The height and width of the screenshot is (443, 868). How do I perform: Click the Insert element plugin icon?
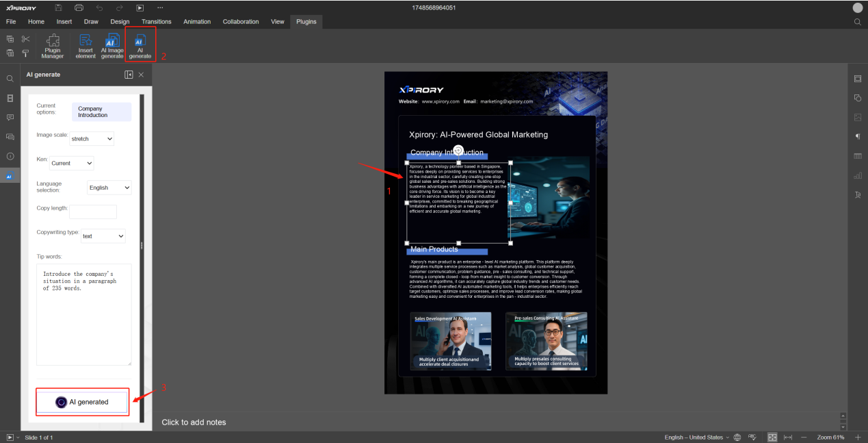click(x=86, y=46)
